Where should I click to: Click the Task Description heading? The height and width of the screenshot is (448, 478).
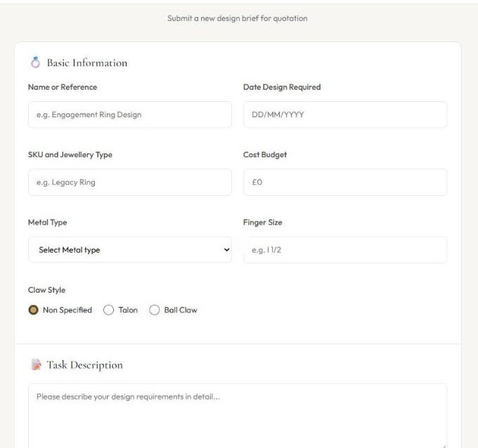[85, 365]
